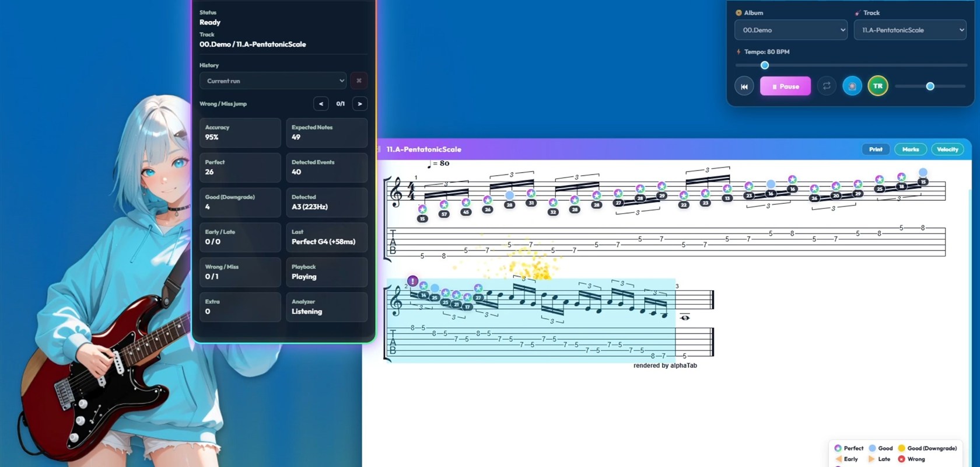
Task: Toggle the Marks display
Action: pyautogui.click(x=910, y=149)
